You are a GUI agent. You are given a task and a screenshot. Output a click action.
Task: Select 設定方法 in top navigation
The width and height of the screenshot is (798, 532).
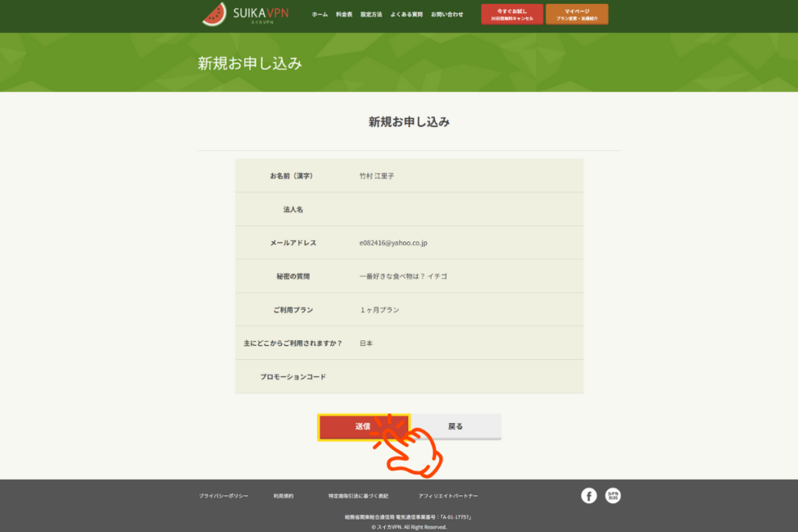tap(371, 15)
